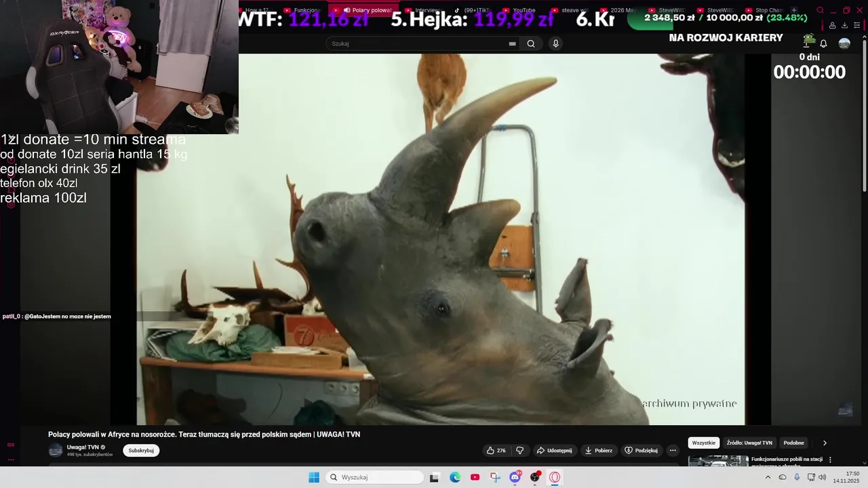Like the video with 276 likes
This screenshot has width=868, height=488.
click(496, 450)
